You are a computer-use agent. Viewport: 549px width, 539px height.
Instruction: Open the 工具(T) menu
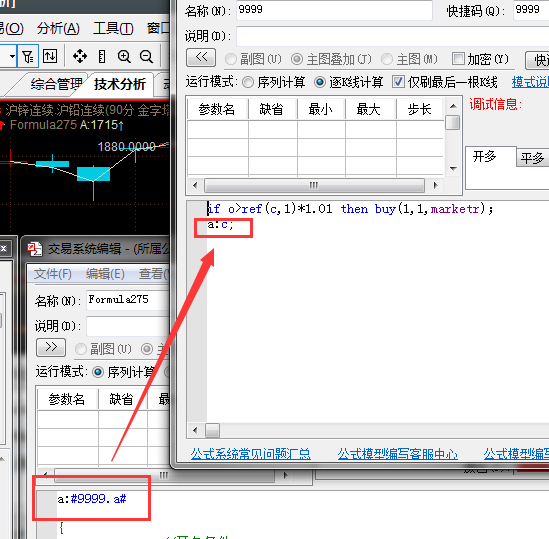click(113, 28)
